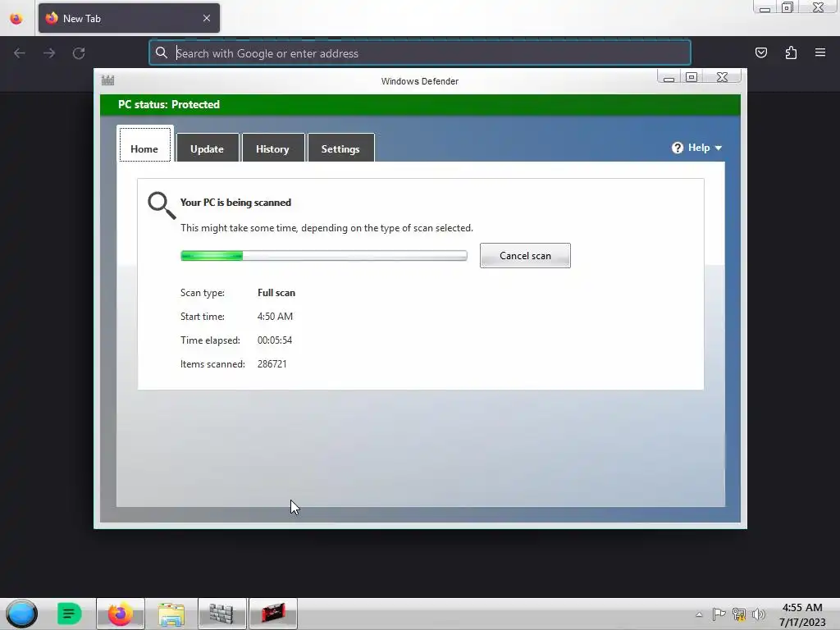840x630 pixels.
Task: Open the clock showing 4:55 AM
Action: (x=802, y=614)
